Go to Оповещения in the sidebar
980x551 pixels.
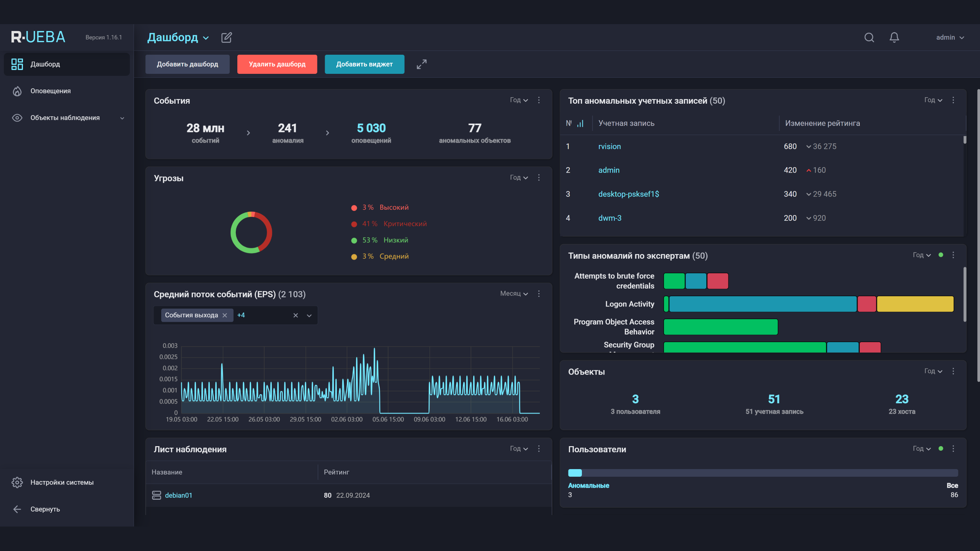51,91
